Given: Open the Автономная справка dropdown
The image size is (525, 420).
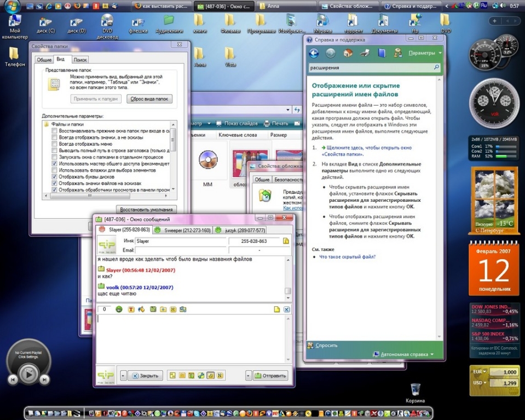Looking at the screenshot, I should [404, 354].
